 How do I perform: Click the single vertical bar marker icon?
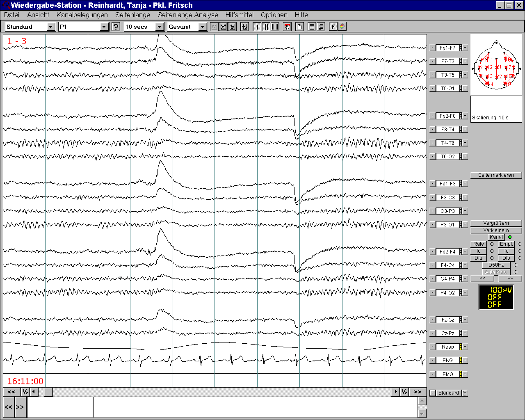click(257, 27)
